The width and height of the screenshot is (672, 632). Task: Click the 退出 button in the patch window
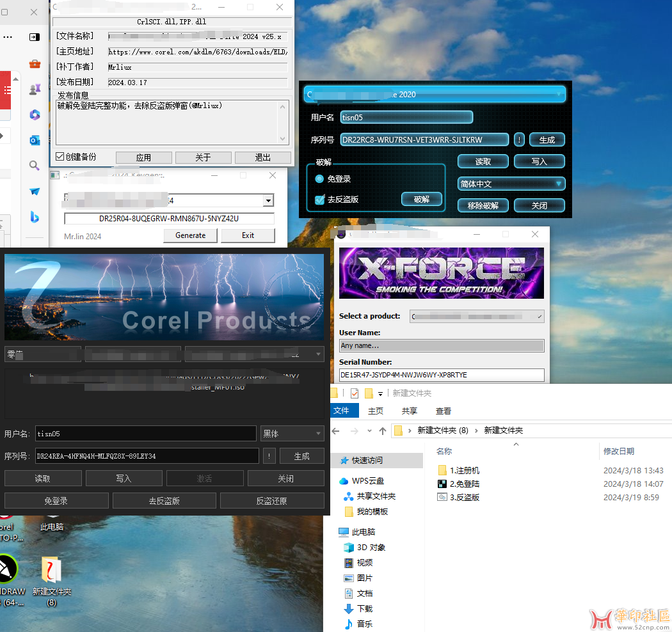(262, 157)
